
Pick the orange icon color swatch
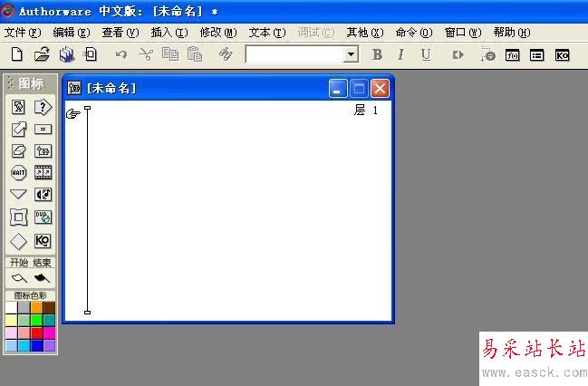(37, 307)
